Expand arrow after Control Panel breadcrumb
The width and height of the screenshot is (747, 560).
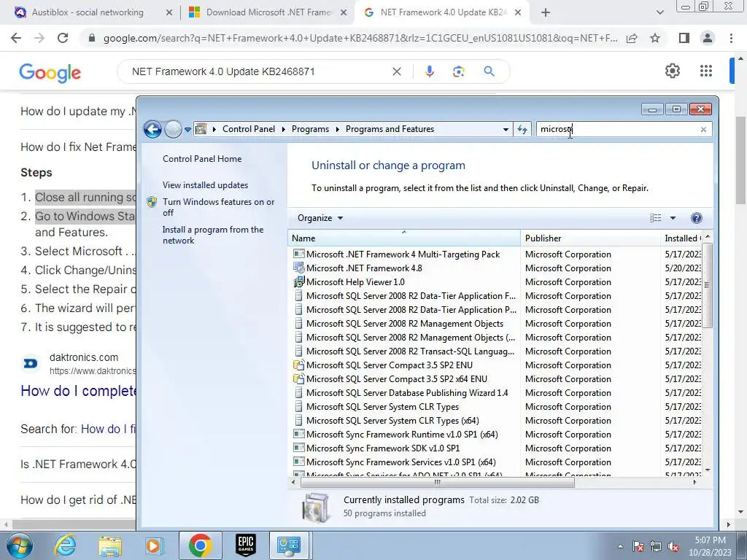[284, 129]
